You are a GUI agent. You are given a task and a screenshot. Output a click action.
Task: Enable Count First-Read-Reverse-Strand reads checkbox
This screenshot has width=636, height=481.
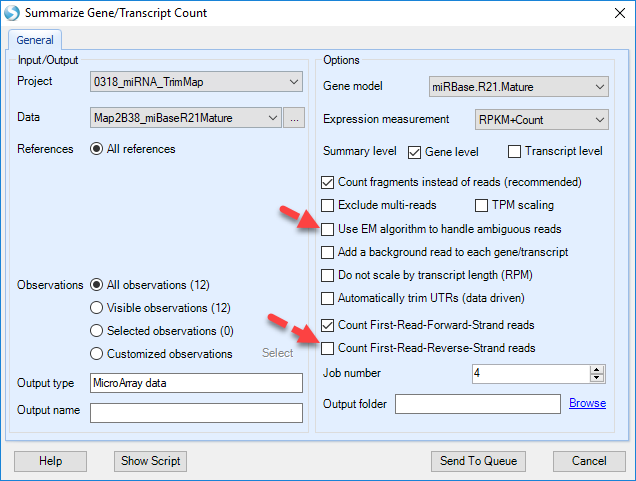[327, 348]
